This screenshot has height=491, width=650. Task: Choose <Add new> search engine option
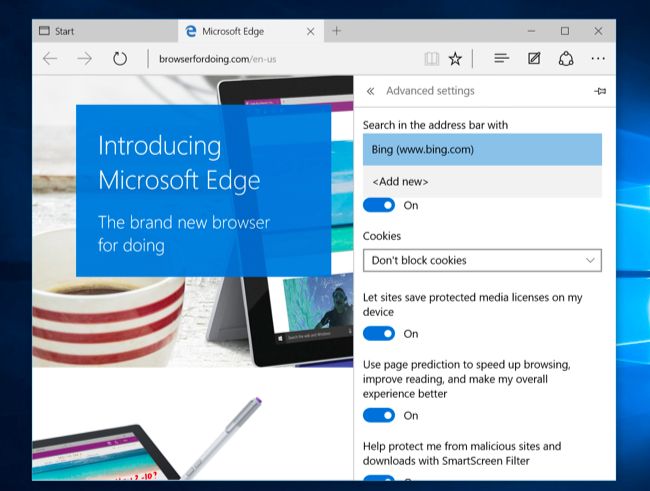click(482, 182)
